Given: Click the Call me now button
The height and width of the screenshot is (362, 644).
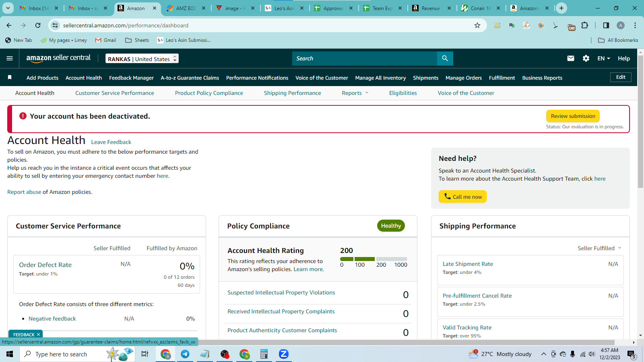Looking at the screenshot, I should [x=463, y=196].
